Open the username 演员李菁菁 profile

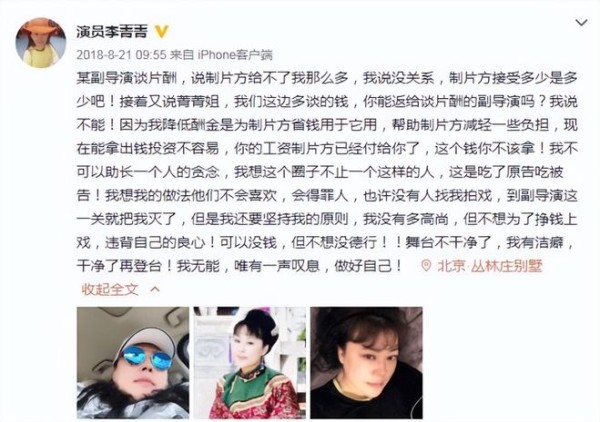click(x=112, y=31)
